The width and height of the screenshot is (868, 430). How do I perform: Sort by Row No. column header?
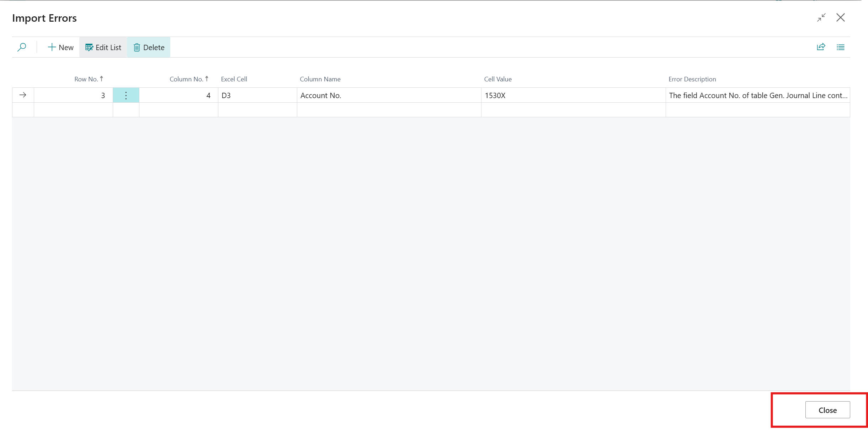click(86, 79)
